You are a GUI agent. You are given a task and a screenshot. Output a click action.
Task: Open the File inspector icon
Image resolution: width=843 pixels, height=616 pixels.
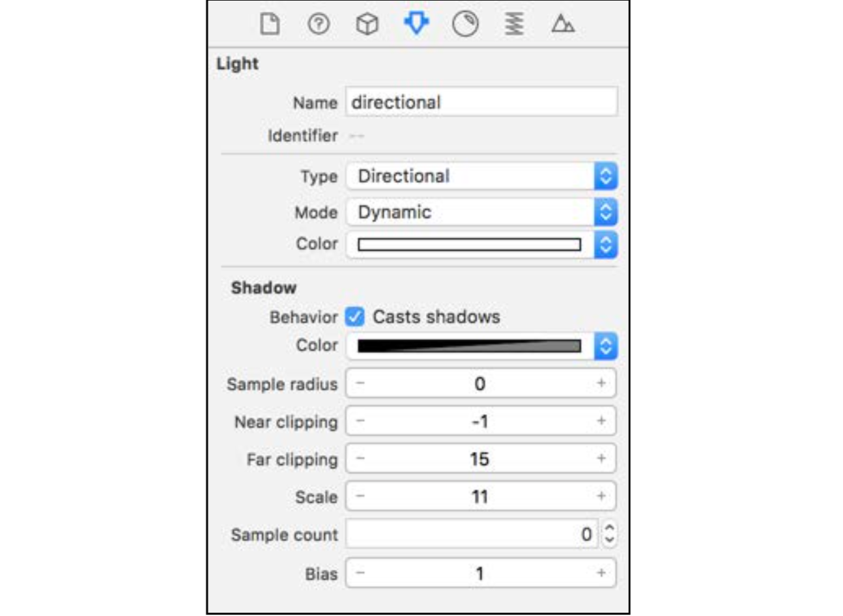270,25
